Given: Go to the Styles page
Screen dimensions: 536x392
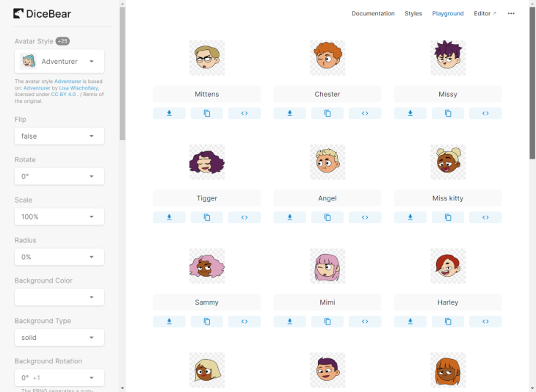Looking at the screenshot, I should point(413,13).
